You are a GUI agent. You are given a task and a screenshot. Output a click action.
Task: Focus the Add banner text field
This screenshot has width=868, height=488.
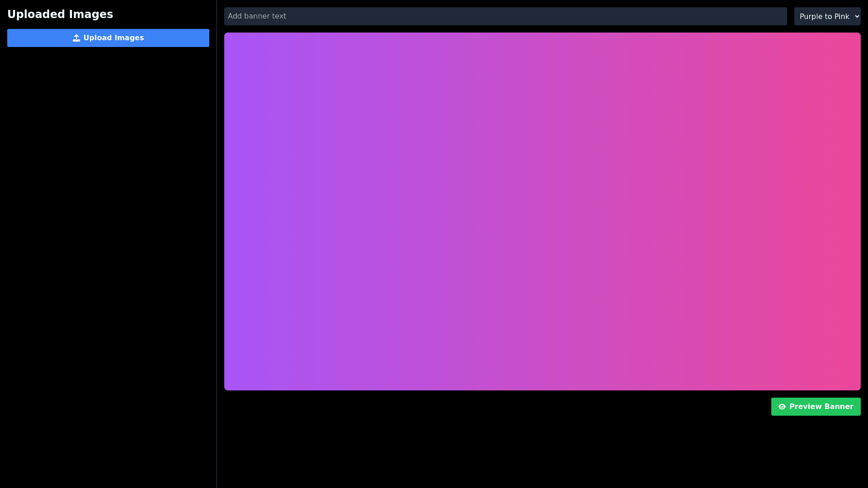pos(505,16)
